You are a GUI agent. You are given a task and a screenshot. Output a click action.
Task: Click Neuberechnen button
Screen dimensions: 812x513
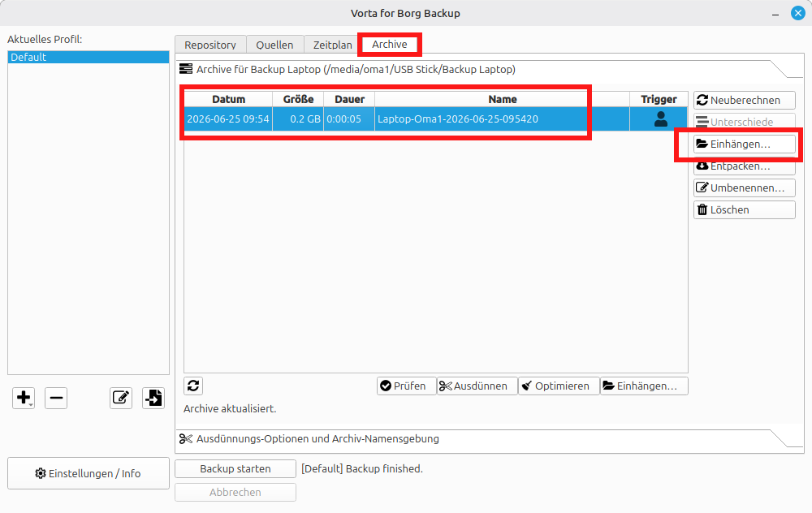point(744,100)
